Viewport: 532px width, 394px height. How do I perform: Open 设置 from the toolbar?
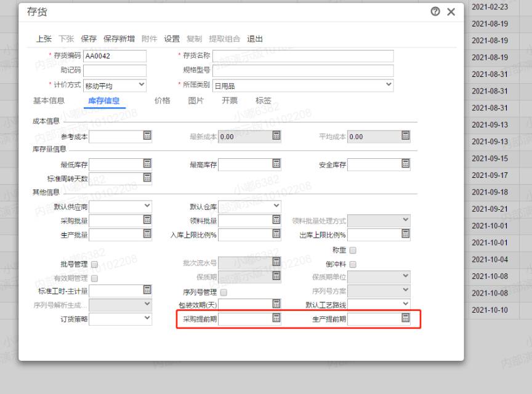click(x=172, y=39)
